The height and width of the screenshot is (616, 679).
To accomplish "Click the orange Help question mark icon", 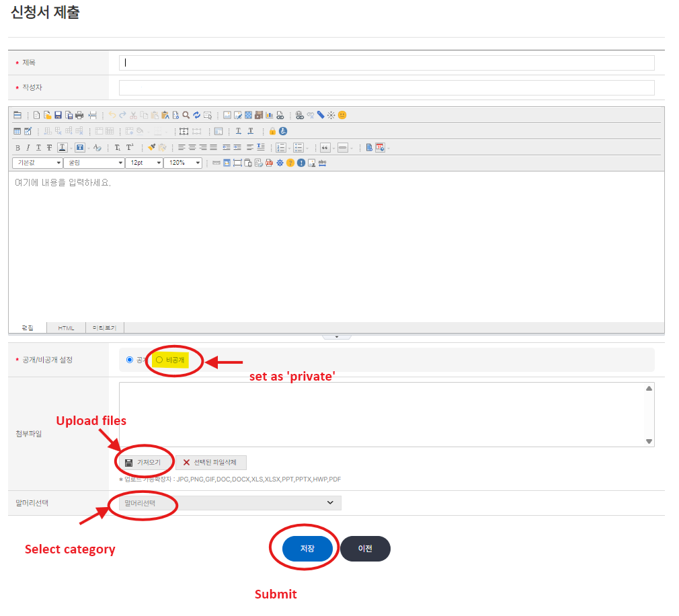I will click(x=290, y=163).
